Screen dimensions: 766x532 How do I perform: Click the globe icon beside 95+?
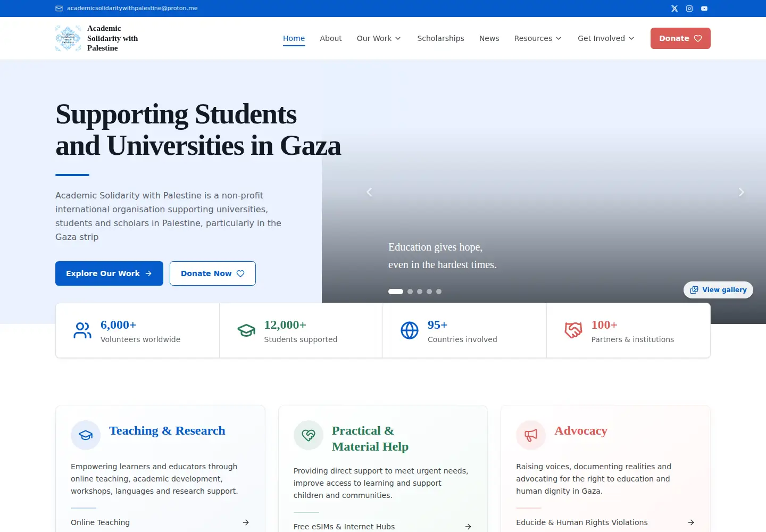pyautogui.click(x=410, y=330)
